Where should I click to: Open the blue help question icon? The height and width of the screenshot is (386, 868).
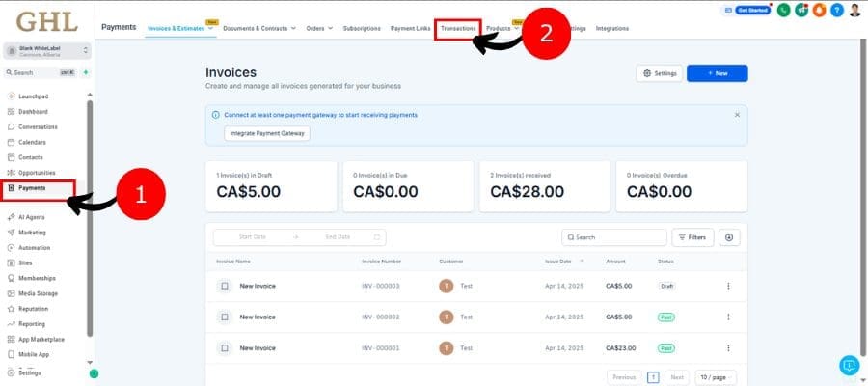(836, 10)
